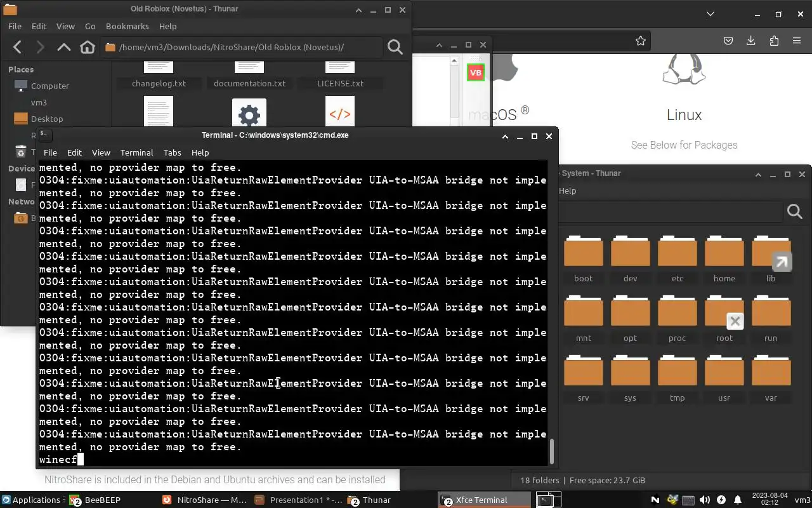Click Linux heading on web page
The image size is (812, 508).
[x=684, y=115]
